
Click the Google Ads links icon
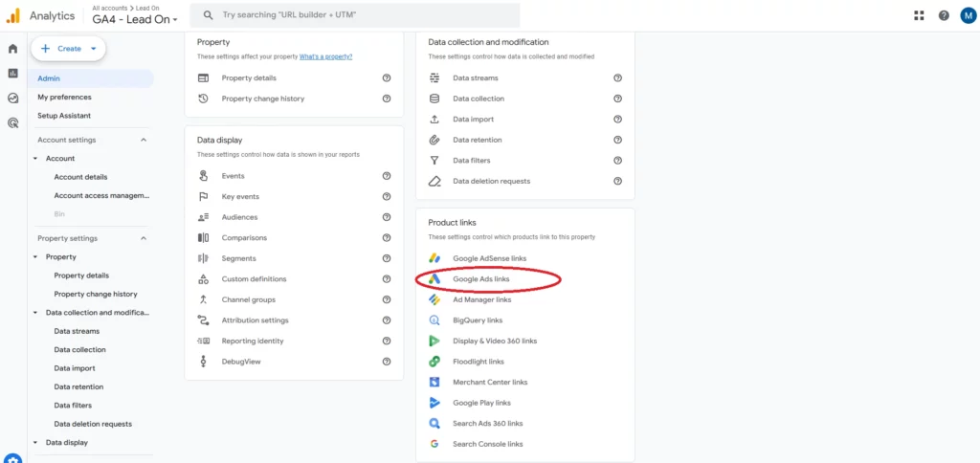pos(434,278)
